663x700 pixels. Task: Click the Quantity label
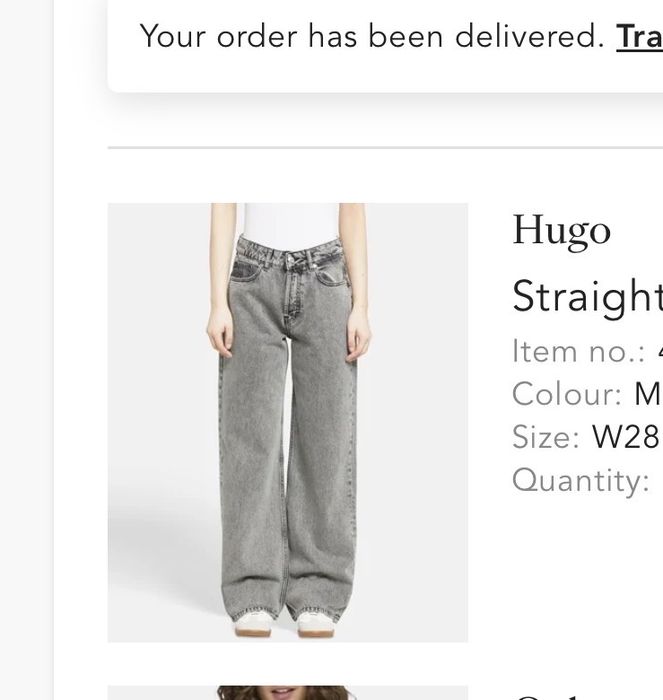(581, 481)
